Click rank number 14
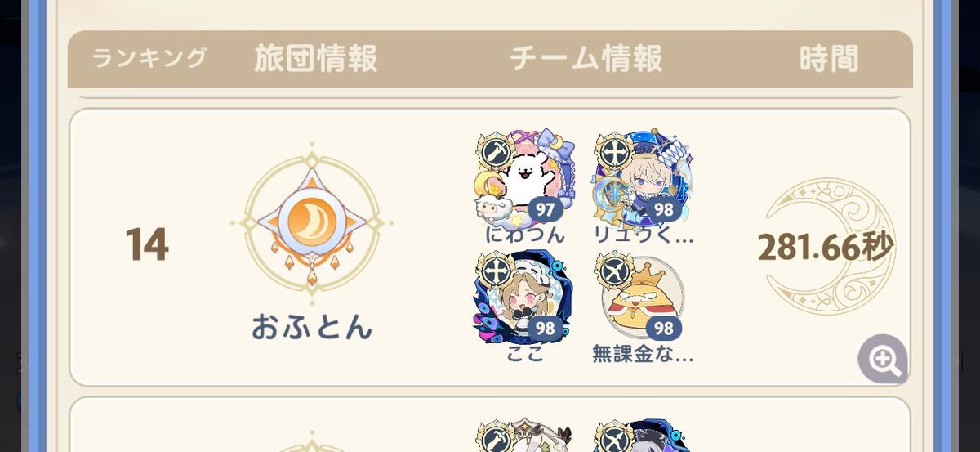 147,244
